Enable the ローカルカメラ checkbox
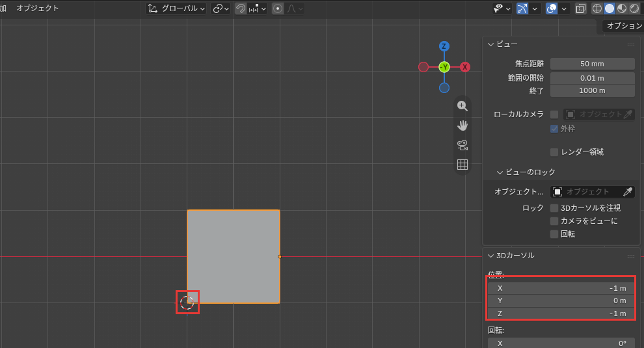Image resolution: width=644 pixels, height=348 pixels. coord(554,114)
